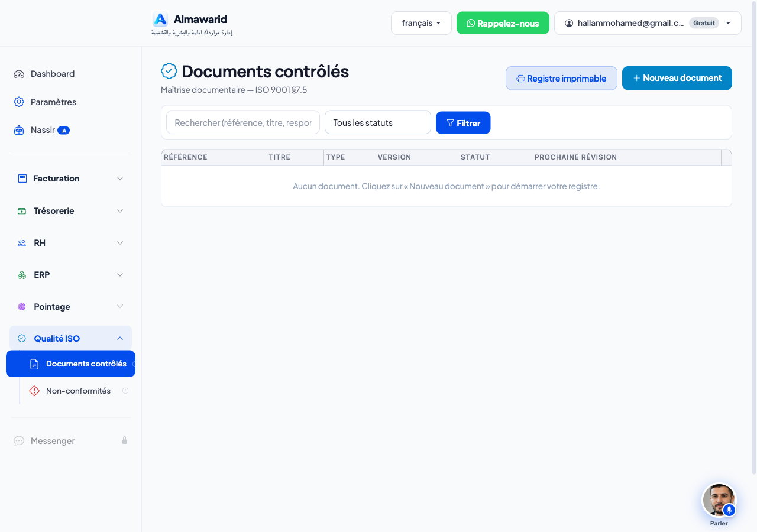This screenshot has height=532, width=757.
Task: Click the Messenger chat bubble icon
Action: (x=19, y=441)
